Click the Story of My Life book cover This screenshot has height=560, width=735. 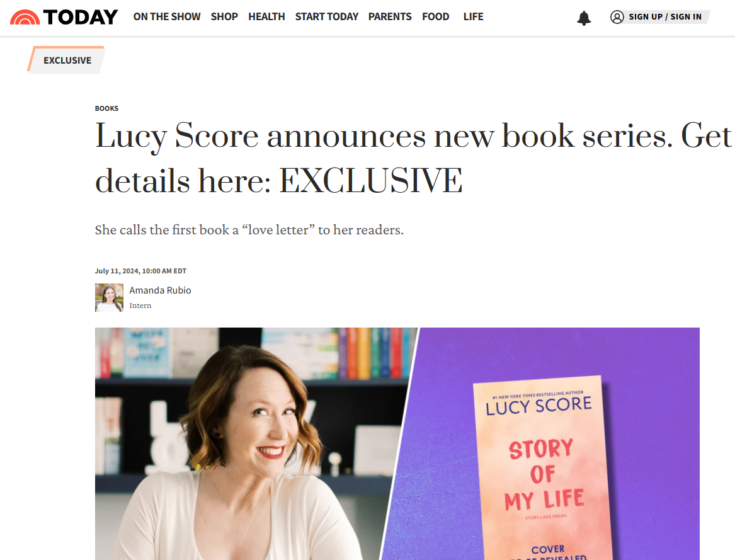click(544, 469)
